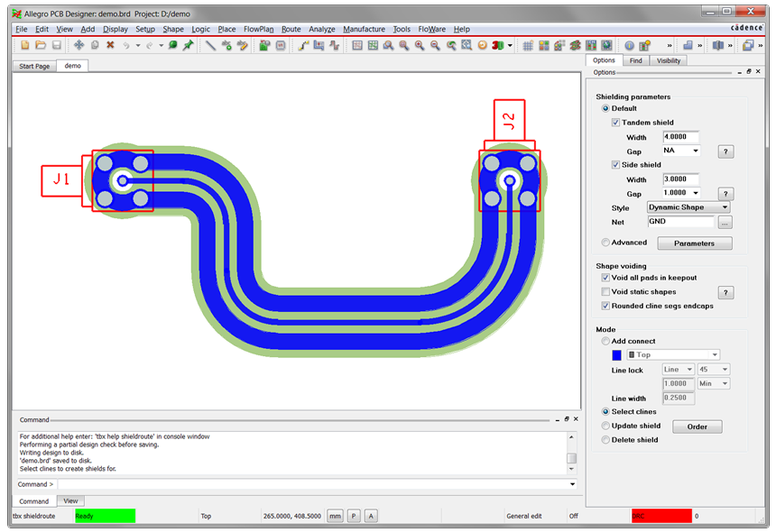Toggle Void all pads in keepout
The width and height of the screenshot is (776, 532).
click(605, 278)
